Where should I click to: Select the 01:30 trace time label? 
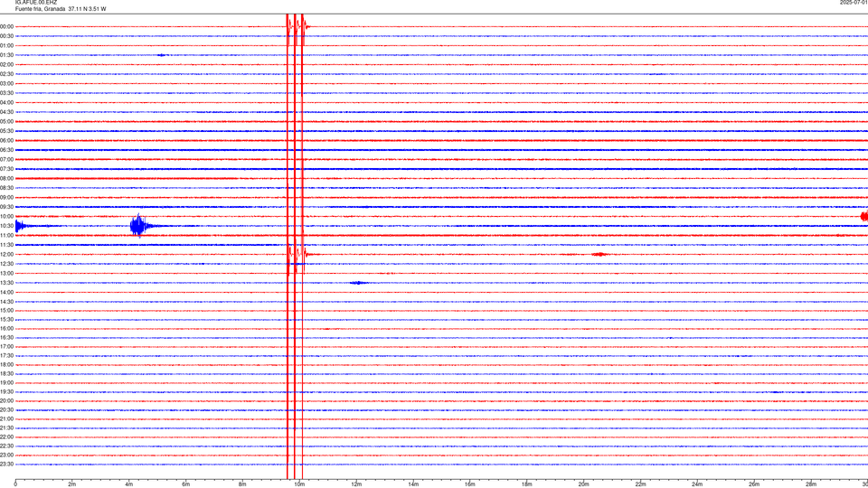coord(6,55)
